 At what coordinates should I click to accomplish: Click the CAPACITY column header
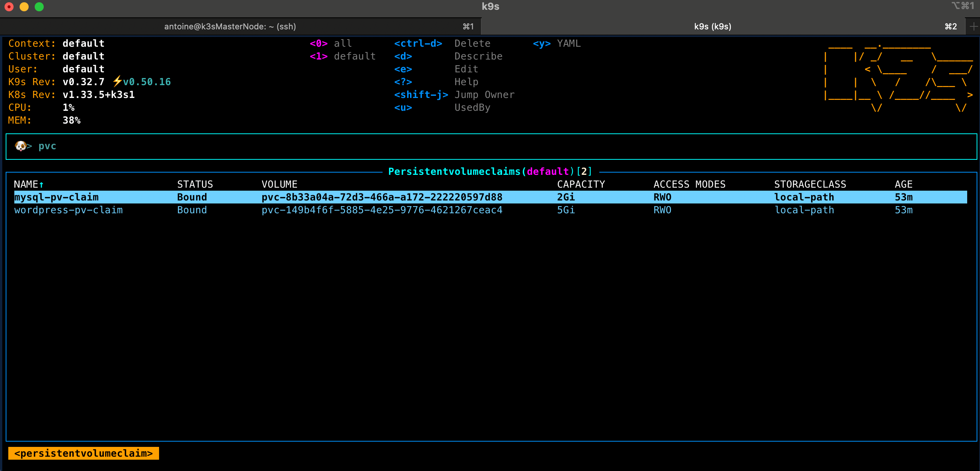pyautogui.click(x=580, y=185)
